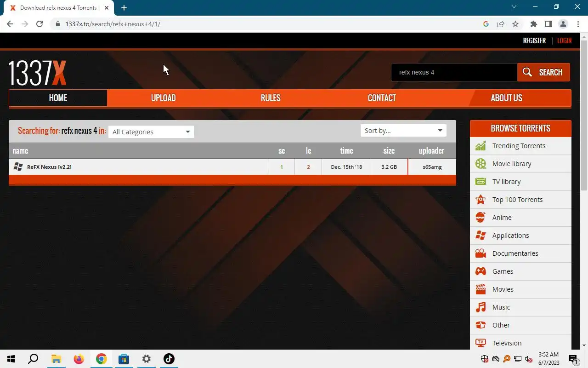Click the 3.2 GB size cell
588x368 pixels.
[389, 167]
